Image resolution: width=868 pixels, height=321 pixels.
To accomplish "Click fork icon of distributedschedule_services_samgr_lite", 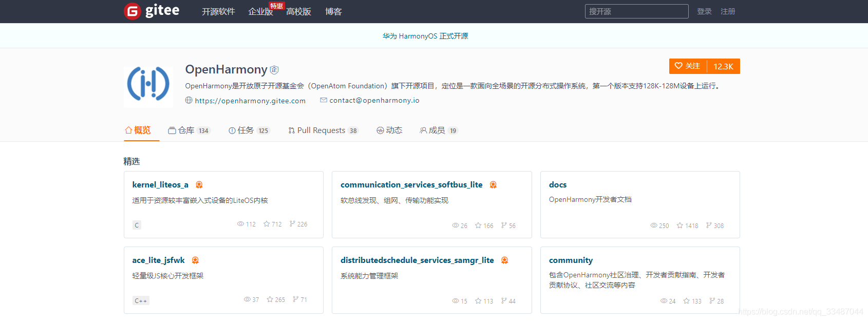I will (x=504, y=301).
